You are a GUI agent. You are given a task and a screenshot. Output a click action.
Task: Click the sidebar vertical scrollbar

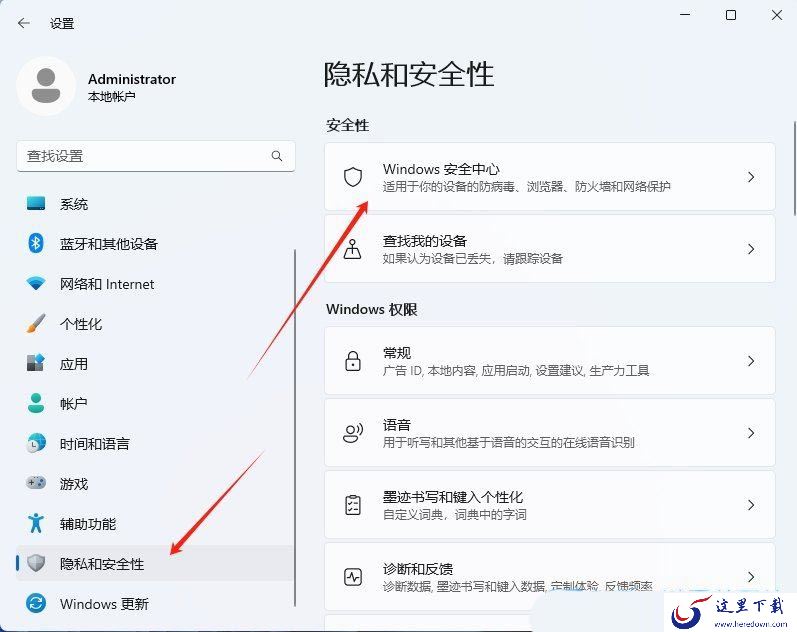295,428
